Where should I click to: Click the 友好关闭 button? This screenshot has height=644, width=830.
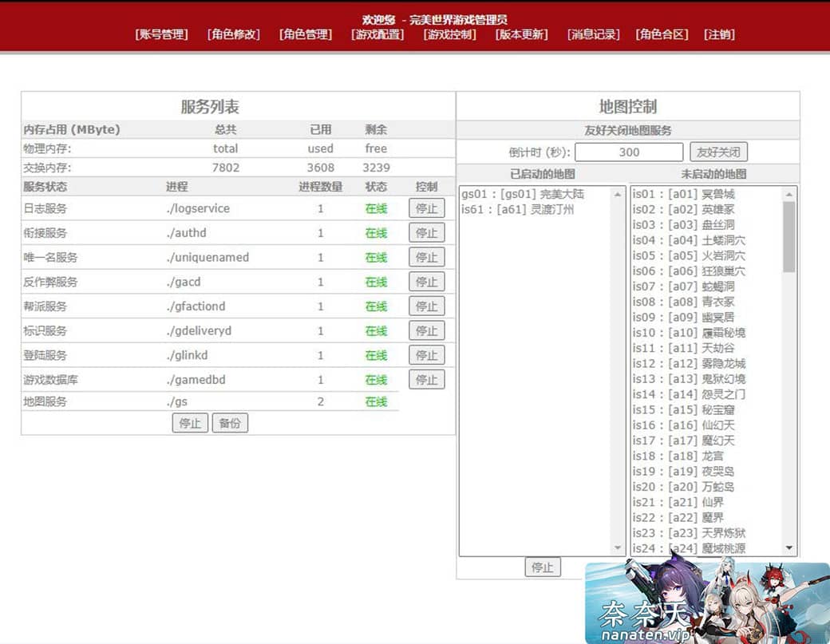click(x=718, y=152)
